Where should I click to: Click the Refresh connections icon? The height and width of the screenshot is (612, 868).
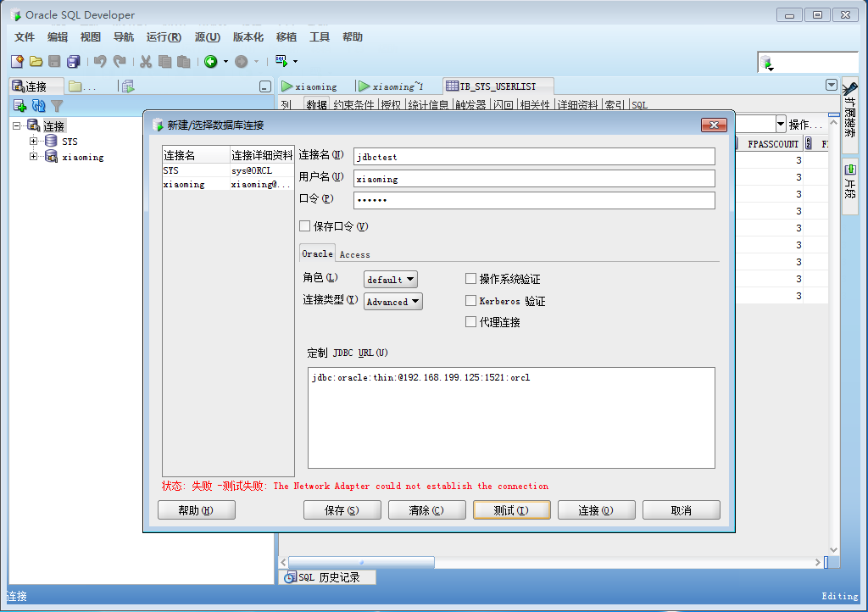pos(38,106)
